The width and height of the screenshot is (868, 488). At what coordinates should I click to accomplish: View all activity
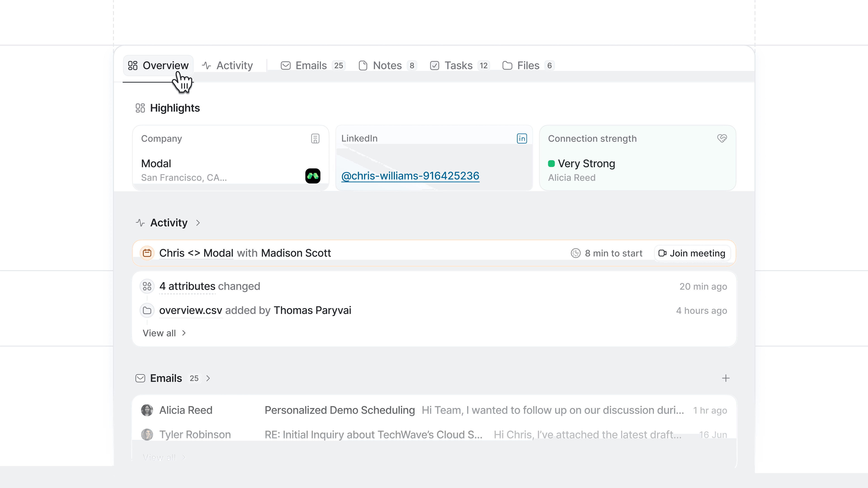164,333
